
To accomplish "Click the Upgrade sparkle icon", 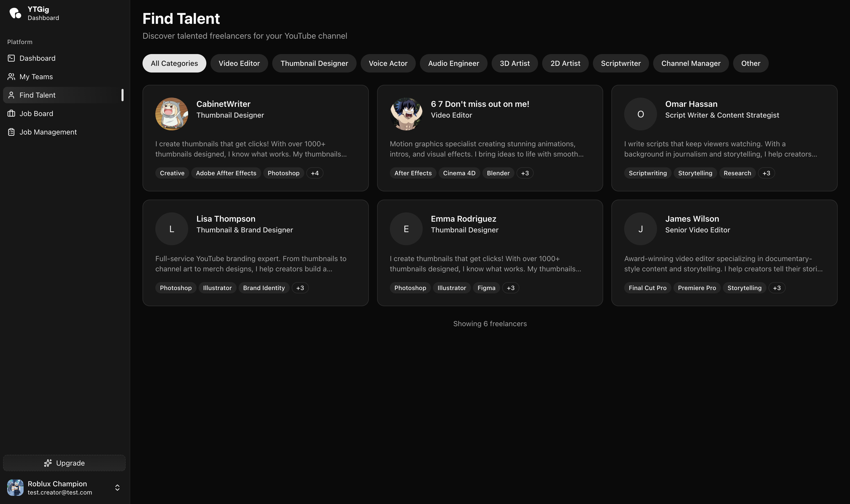I will [x=48, y=463].
